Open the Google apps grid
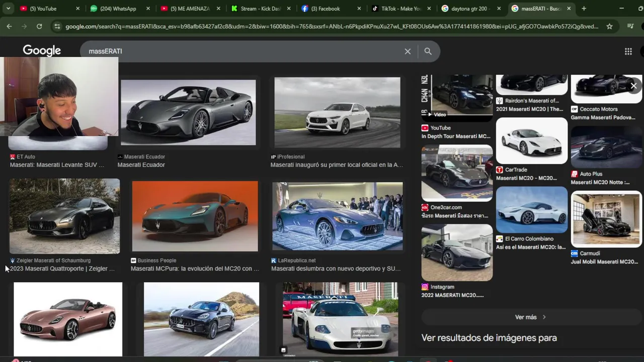 (628, 51)
